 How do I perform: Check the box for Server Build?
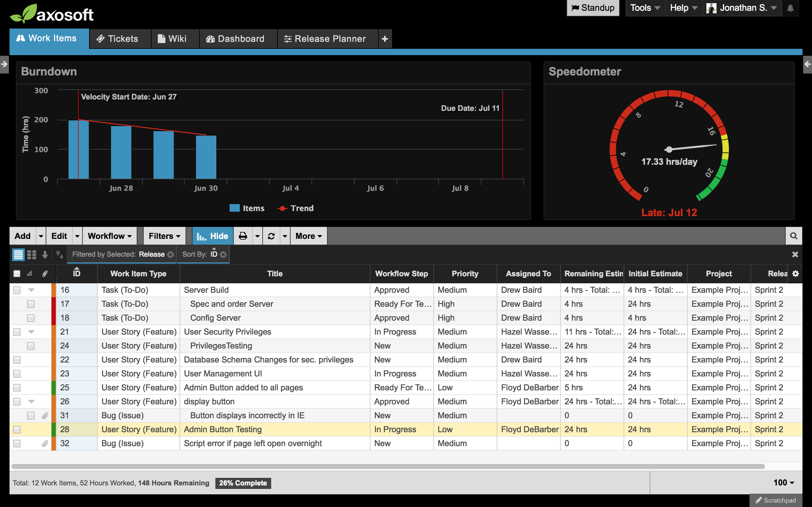coord(17,290)
